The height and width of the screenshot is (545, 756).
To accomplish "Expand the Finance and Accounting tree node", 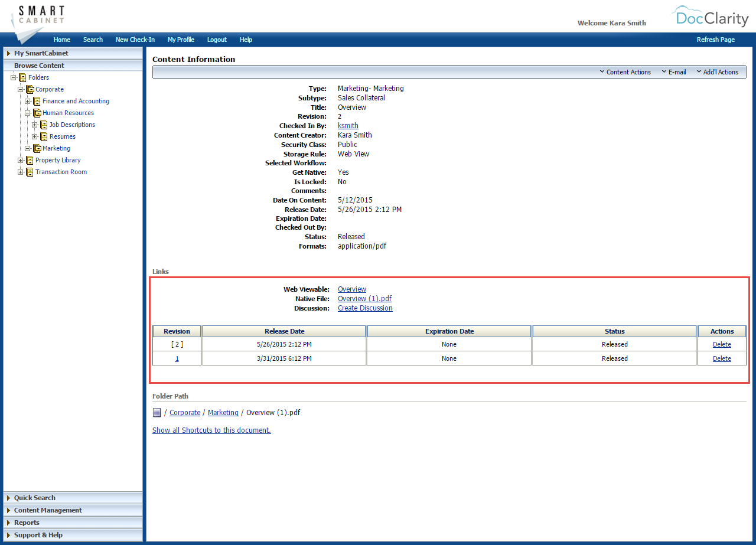I will coord(27,101).
